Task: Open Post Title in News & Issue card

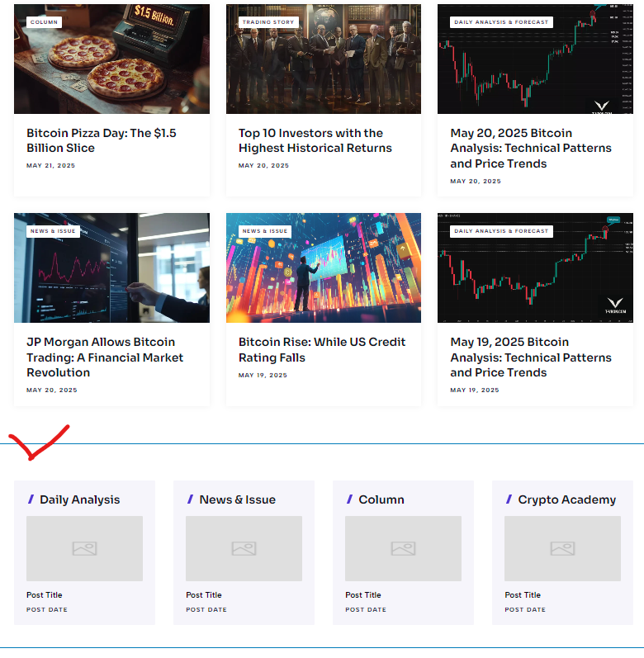Action: [x=204, y=595]
